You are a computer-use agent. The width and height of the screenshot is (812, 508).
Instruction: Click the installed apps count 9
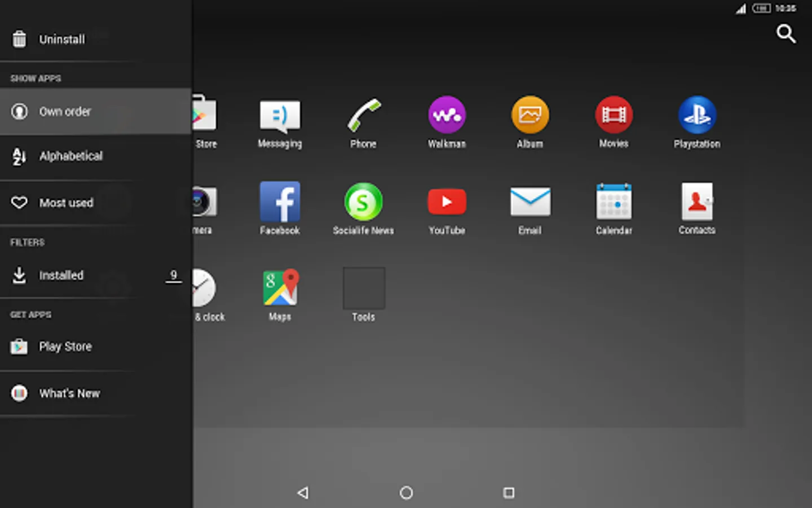coord(174,275)
